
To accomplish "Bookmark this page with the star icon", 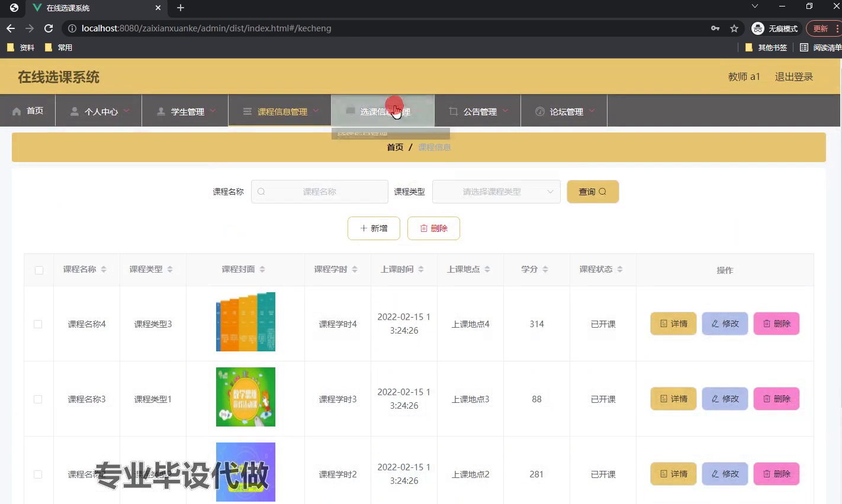I will [x=734, y=28].
